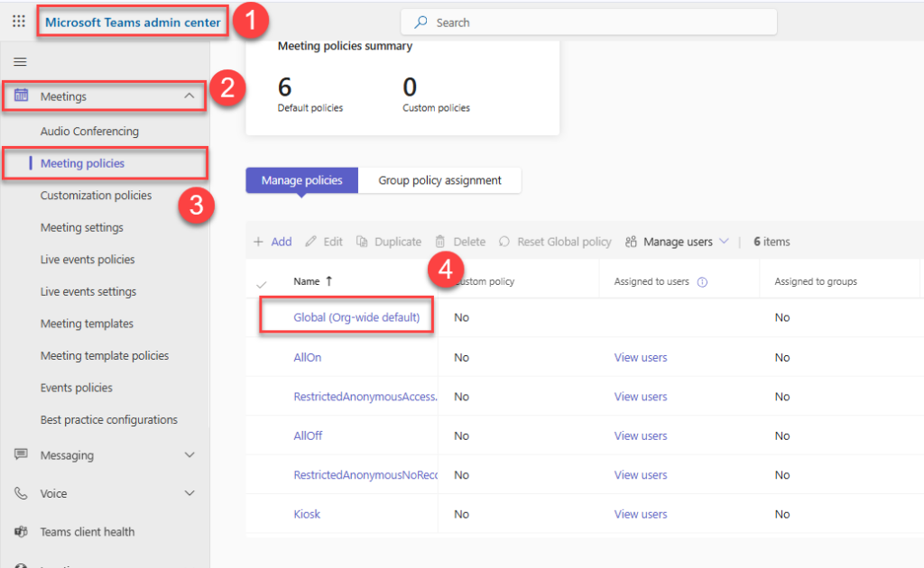Collapse the Meetings section chevron
The width and height of the screenshot is (924, 568).
click(189, 96)
